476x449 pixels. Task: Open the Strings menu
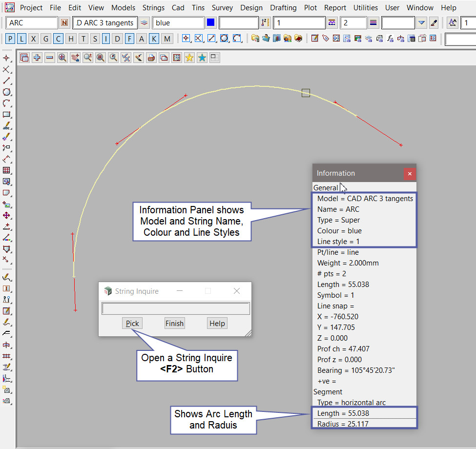tap(153, 8)
